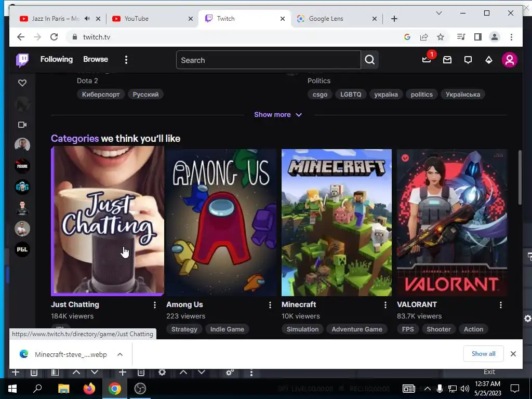Click the Get Bits diamond icon
The width and height of the screenshot is (532, 399).
488,60
